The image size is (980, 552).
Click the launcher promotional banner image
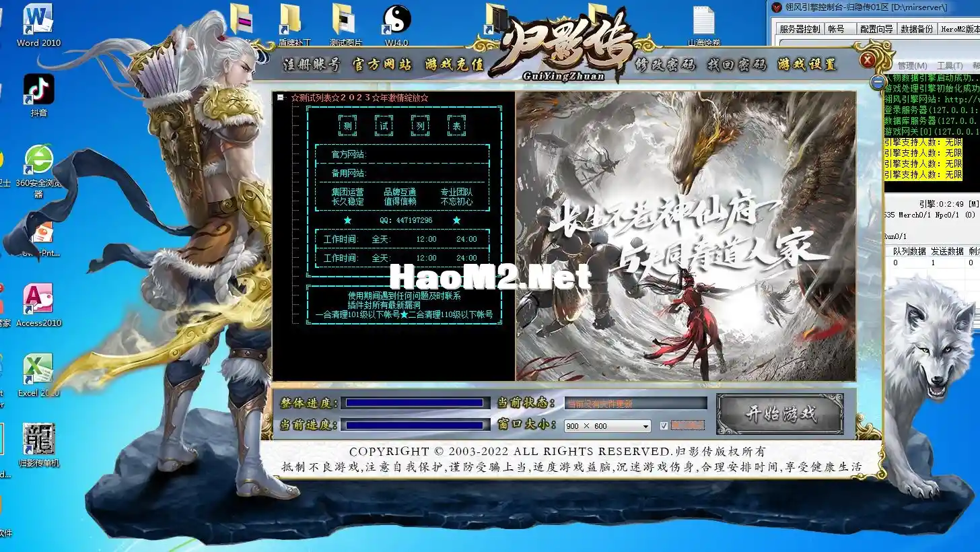click(x=685, y=236)
